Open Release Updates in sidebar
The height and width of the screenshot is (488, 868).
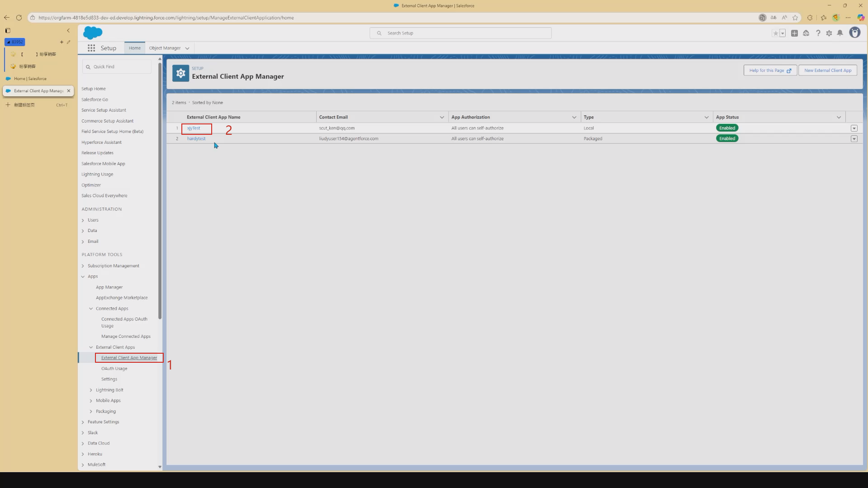point(97,153)
